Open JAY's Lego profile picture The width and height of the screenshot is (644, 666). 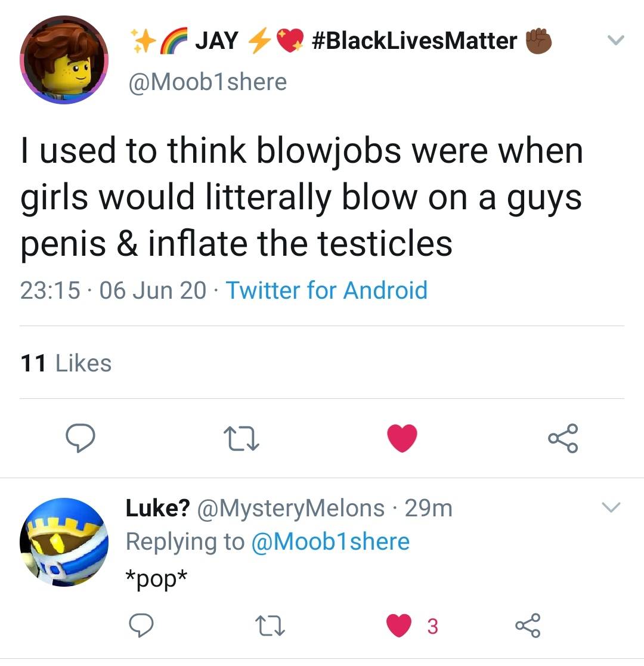coord(64,60)
